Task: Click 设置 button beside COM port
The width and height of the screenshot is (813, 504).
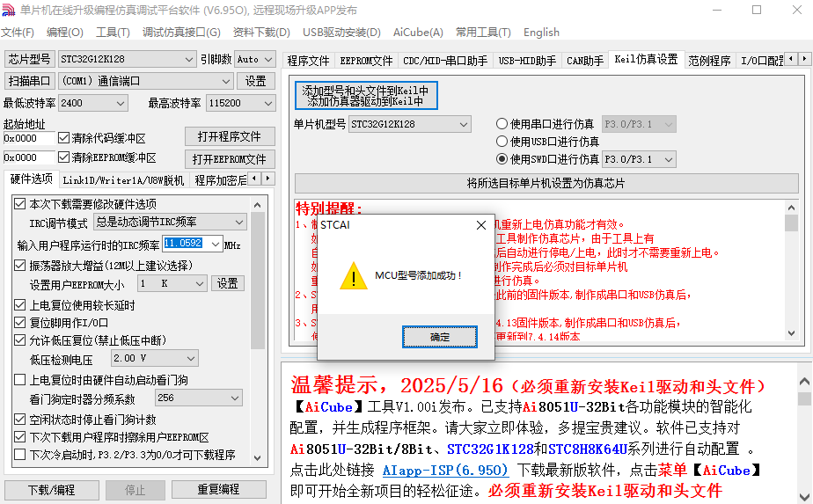Action: click(x=256, y=81)
